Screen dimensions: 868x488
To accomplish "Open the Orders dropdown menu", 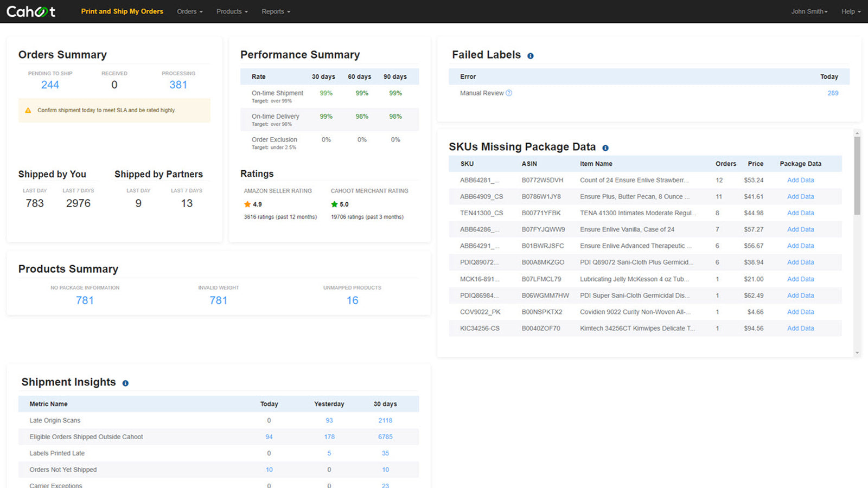I will pyautogui.click(x=189, y=11).
